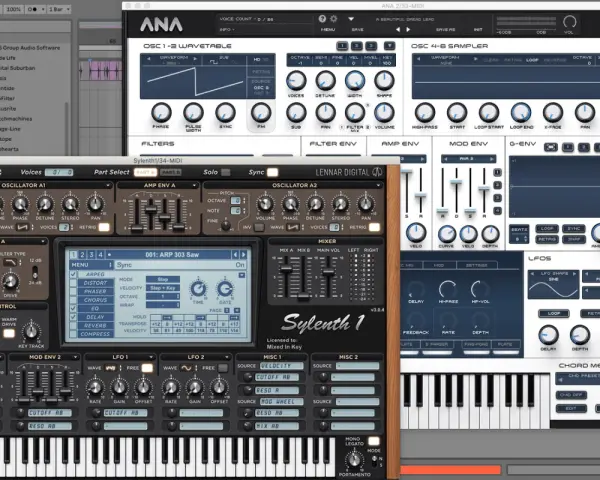Open ANA oscillator options dropdown arrow
Viewport: 600px width, 480px height.
pos(390,46)
